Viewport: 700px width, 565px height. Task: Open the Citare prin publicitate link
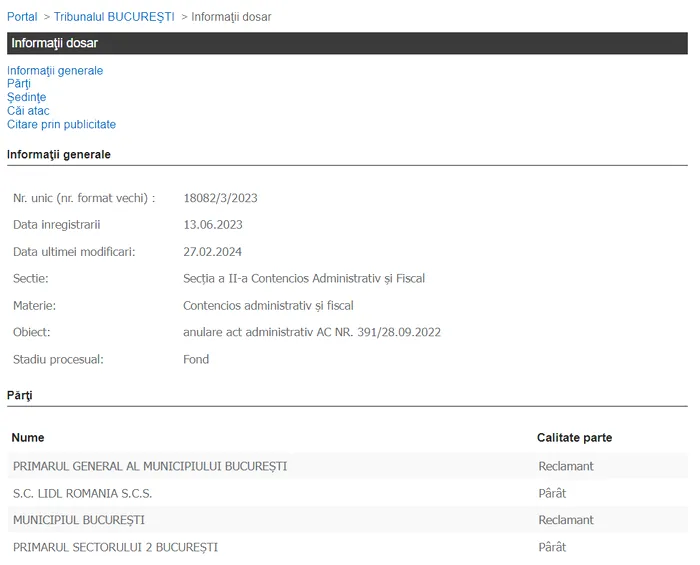pyautogui.click(x=61, y=125)
